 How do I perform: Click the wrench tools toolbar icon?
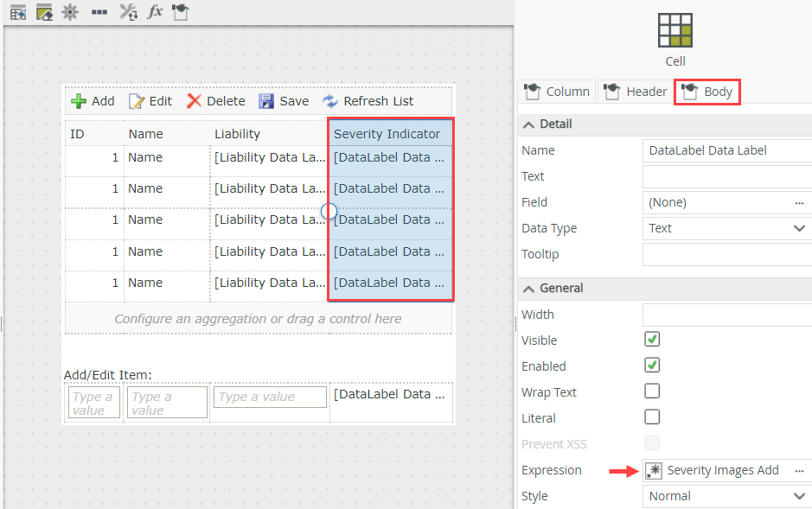point(127,12)
